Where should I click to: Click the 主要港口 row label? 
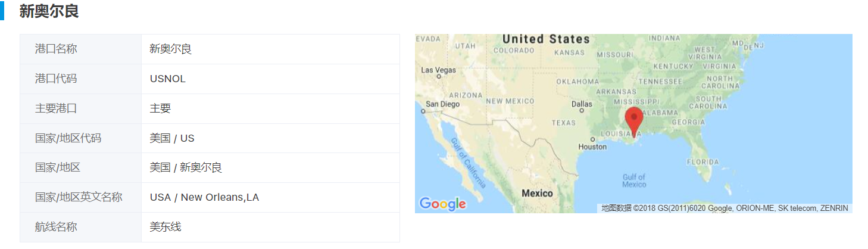[56, 108]
